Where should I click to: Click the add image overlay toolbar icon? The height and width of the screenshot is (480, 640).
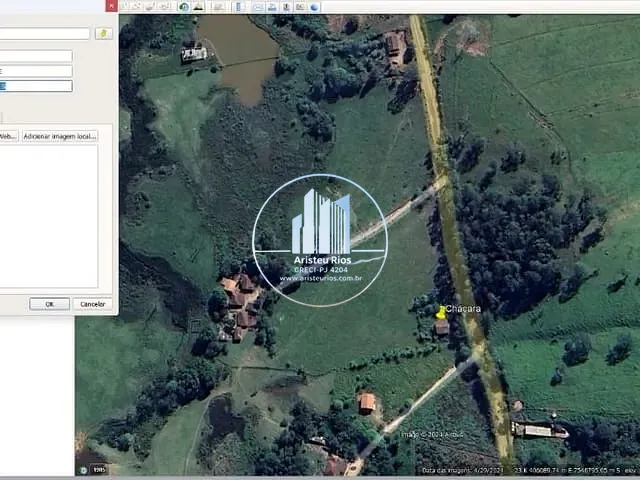click(150, 7)
